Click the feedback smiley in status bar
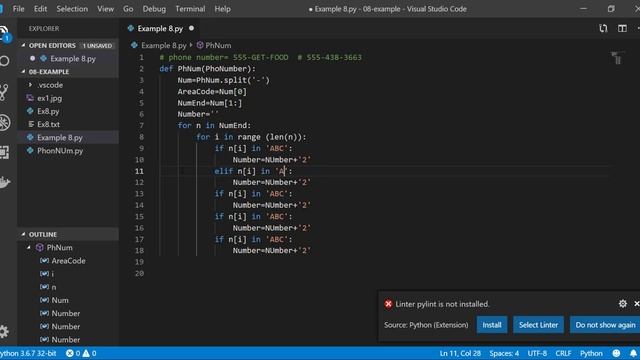This screenshot has width=640, height=360. (616, 353)
